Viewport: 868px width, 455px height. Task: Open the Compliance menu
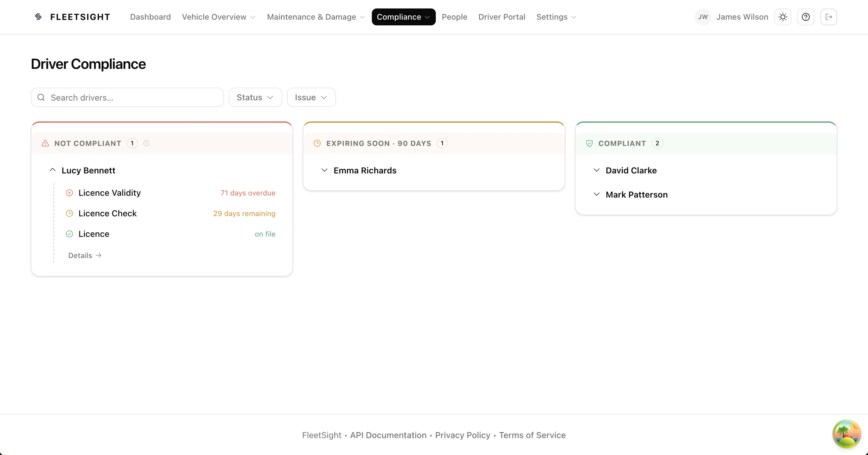point(403,17)
